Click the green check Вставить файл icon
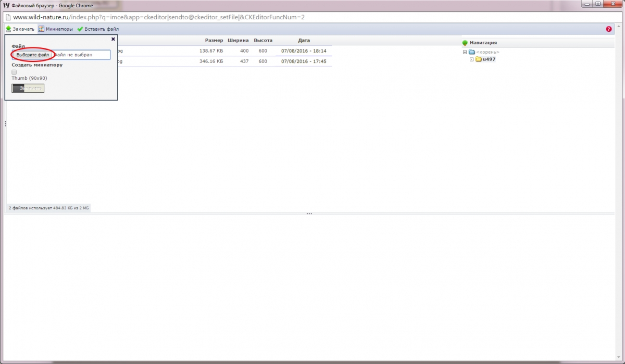This screenshot has height=364, width=625. [80, 29]
